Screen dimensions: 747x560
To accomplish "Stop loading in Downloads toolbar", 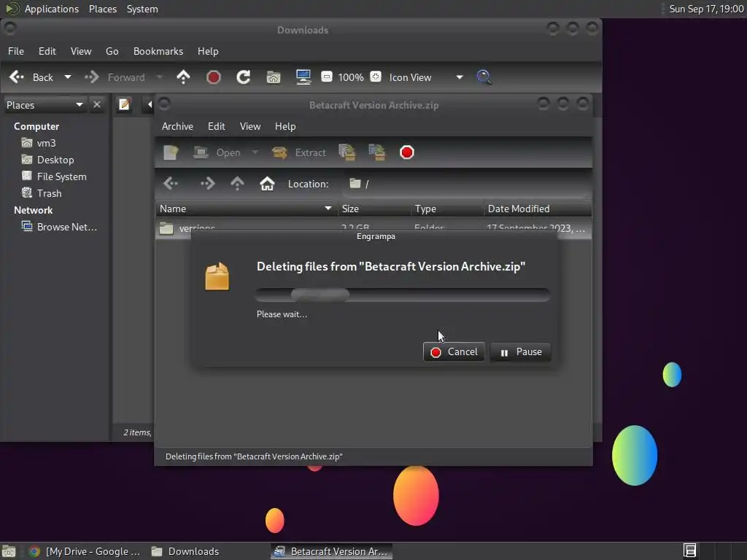I will (x=214, y=77).
